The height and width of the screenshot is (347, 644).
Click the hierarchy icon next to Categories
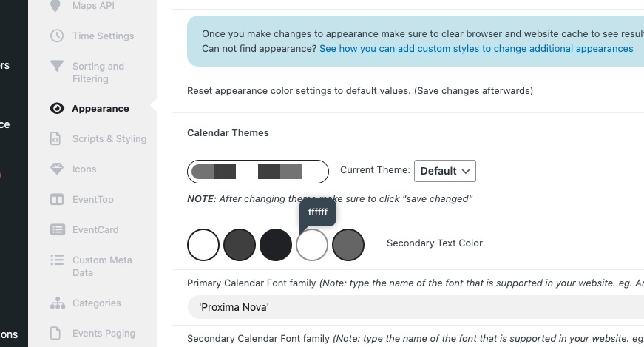[x=57, y=303]
